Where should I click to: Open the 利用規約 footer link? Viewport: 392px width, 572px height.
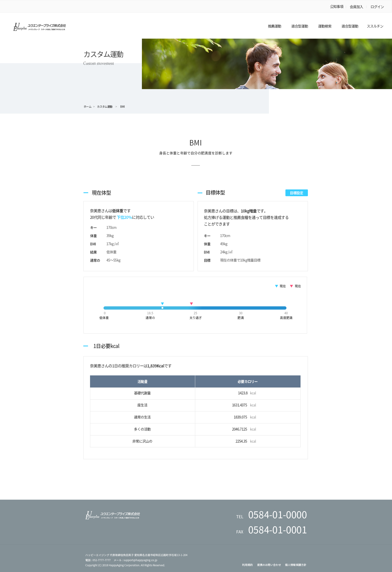point(247,565)
